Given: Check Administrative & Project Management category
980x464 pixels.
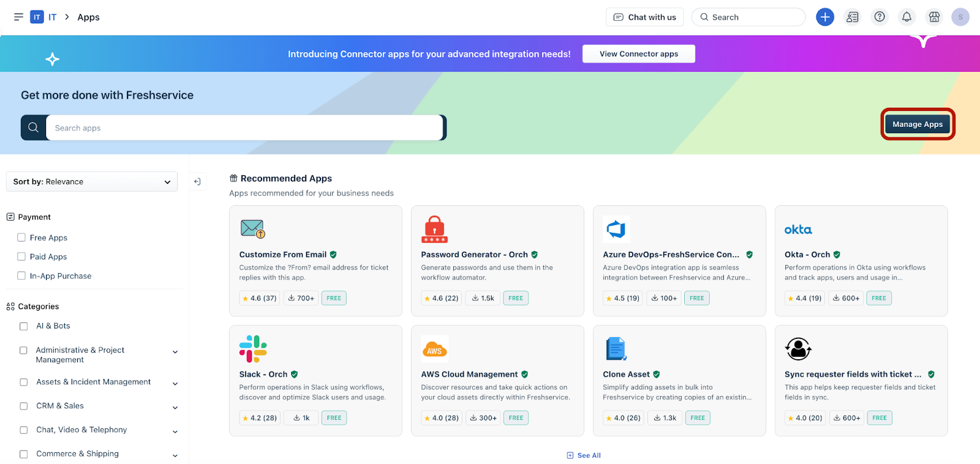Looking at the screenshot, I should point(24,351).
